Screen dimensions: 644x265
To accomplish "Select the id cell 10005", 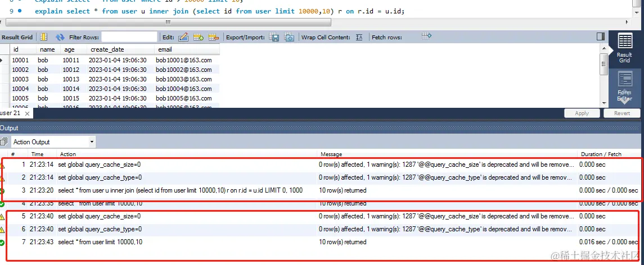I will (x=20, y=98).
